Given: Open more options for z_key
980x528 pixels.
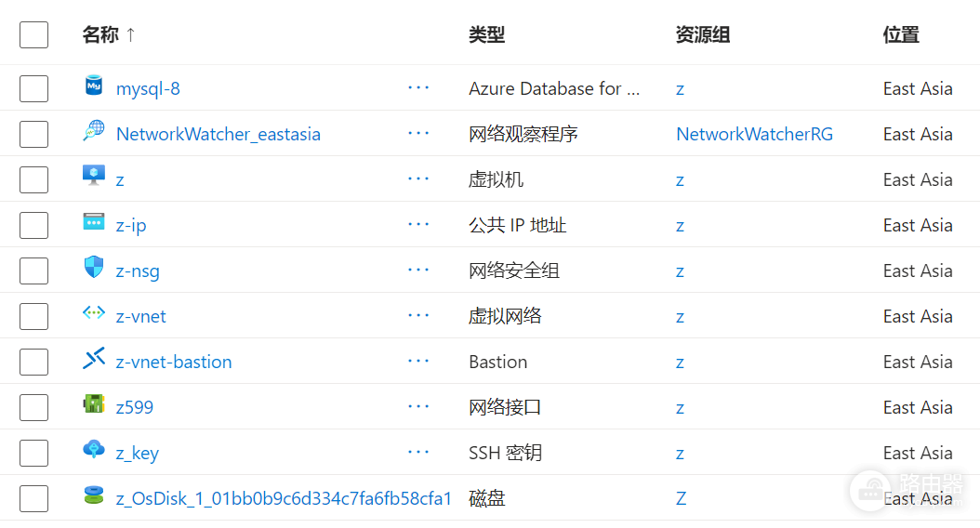Looking at the screenshot, I should tap(418, 453).
